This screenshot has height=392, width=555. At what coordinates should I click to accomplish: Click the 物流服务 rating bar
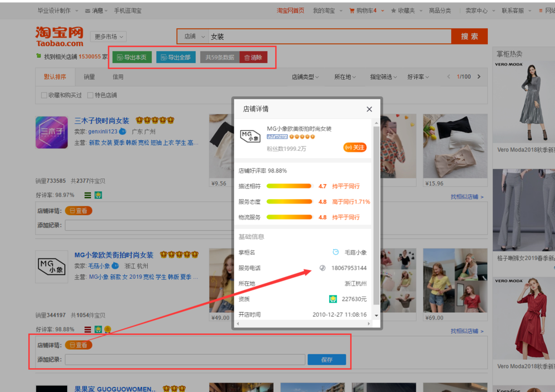(289, 217)
